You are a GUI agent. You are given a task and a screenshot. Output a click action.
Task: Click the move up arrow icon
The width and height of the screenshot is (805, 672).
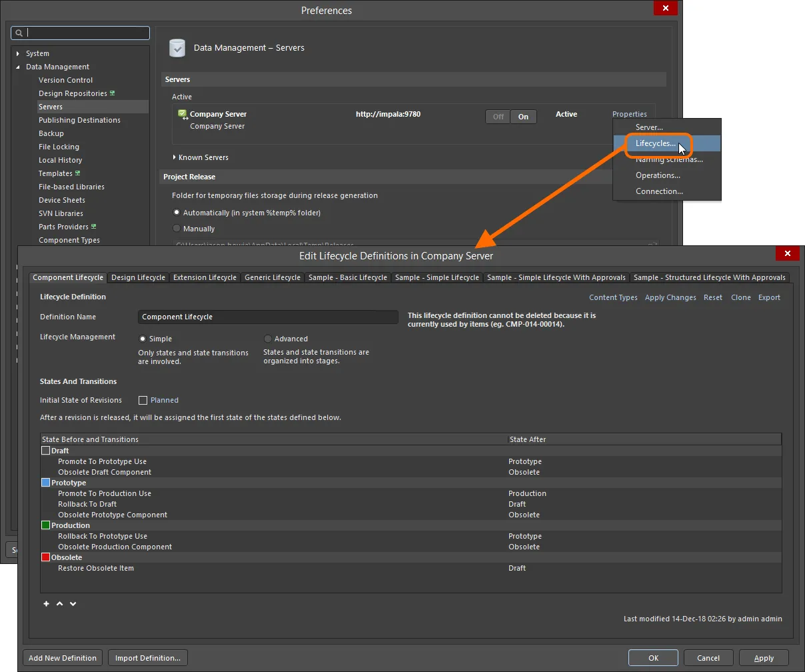point(59,604)
